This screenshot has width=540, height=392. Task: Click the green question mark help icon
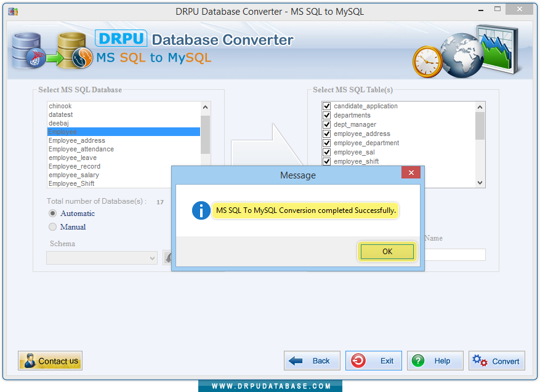418,361
